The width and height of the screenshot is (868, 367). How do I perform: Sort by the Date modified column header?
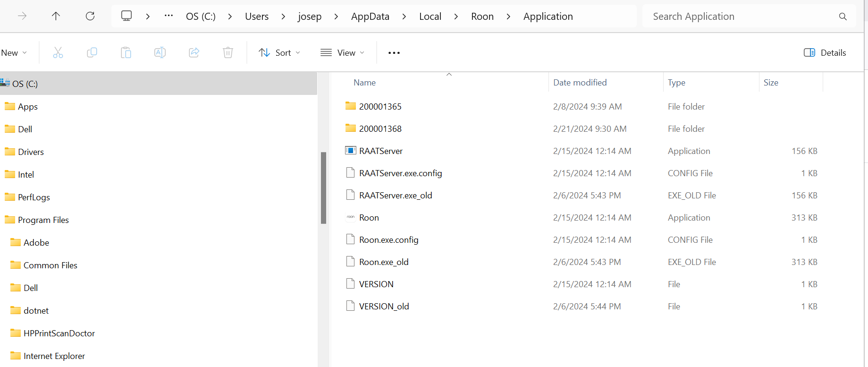pos(580,83)
